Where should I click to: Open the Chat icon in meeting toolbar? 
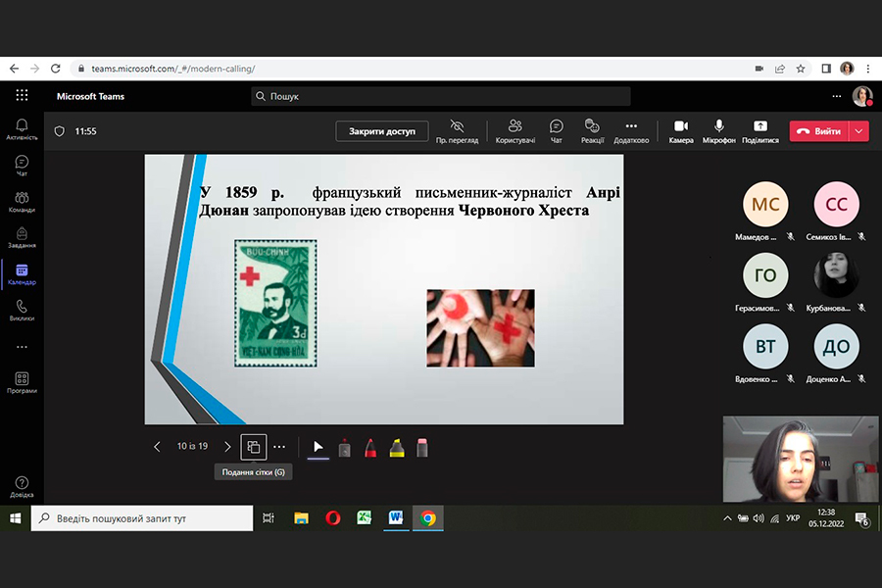(556, 130)
